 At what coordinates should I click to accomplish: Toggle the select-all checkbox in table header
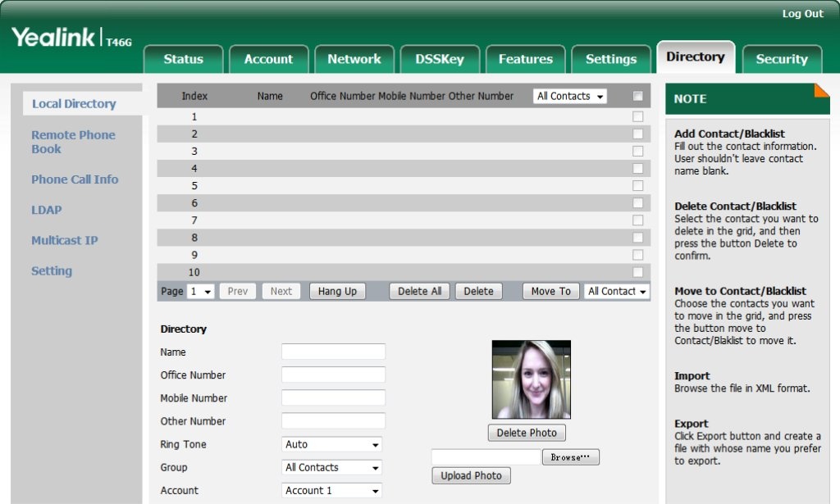637,96
